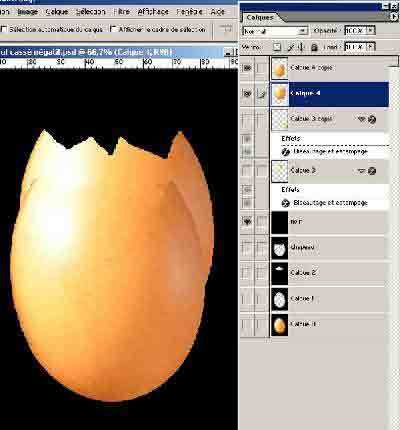Click the Biseautage et estampage effect icon under Calque 3
Screen dimensions: 400x430
pos(285,203)
